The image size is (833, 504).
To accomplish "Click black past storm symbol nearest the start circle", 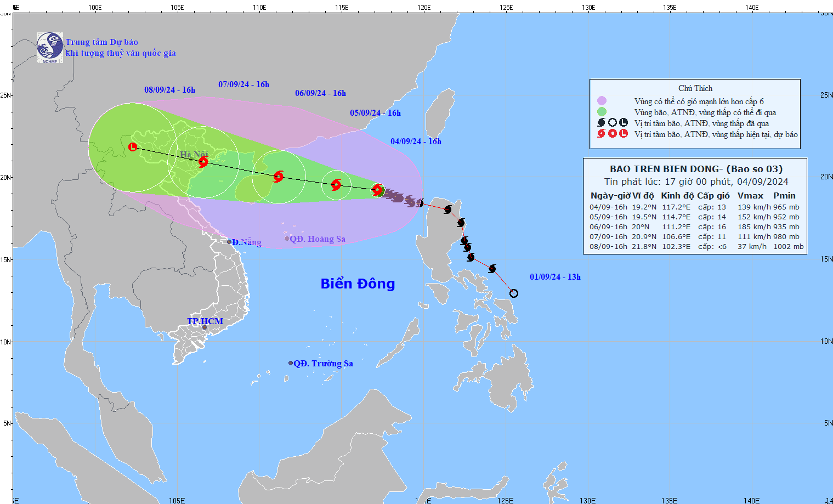I will coord(492,269).
